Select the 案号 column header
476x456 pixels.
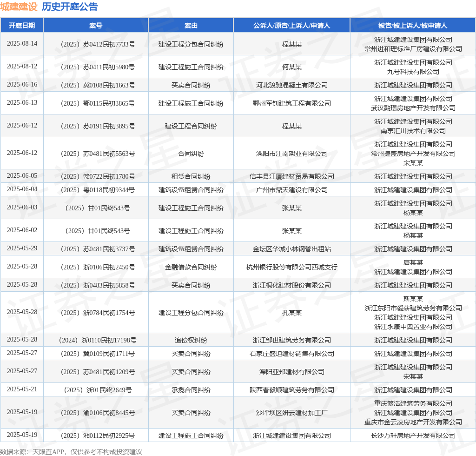click(x=96, y=26)
